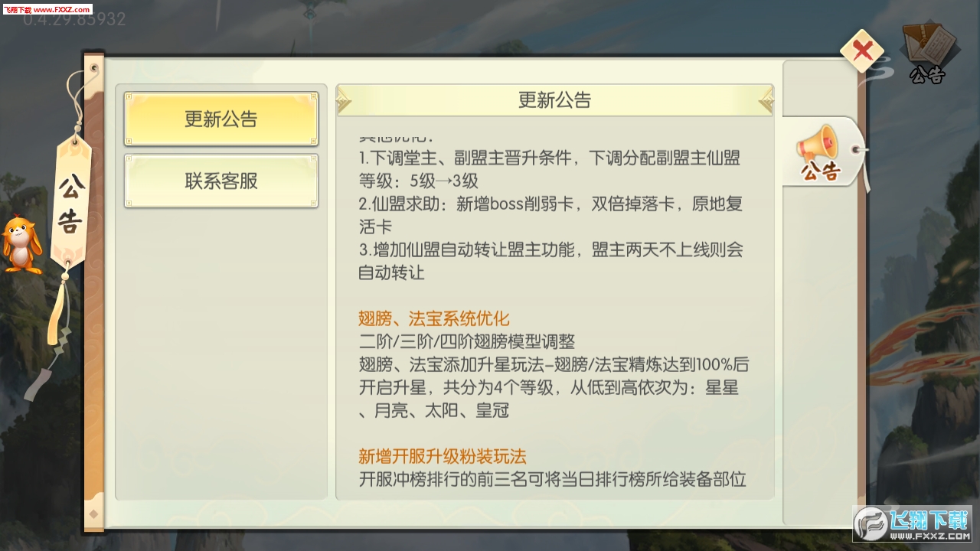The height and width of the screenshot is (551, 980).
Task: Click the version number 0.4.29.85932
Action: click(74, 20)
